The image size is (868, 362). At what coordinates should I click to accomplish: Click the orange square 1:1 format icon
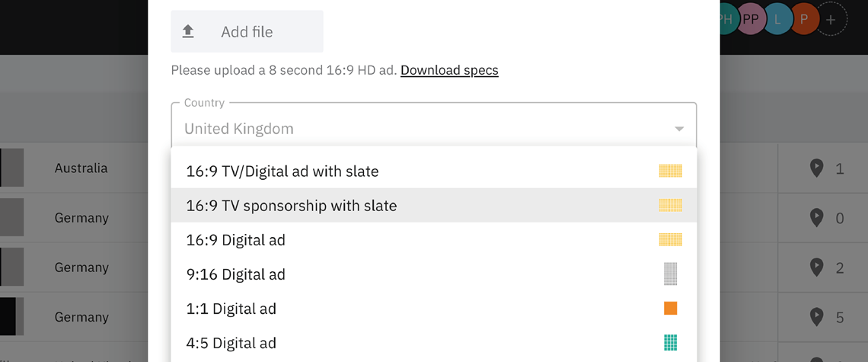point(670,308)
